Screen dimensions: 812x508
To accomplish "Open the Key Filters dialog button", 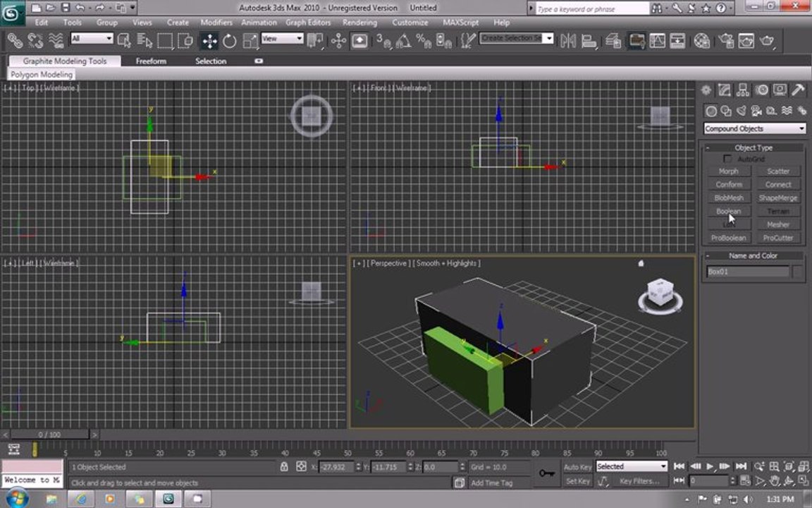I will [x=639, y=481].
